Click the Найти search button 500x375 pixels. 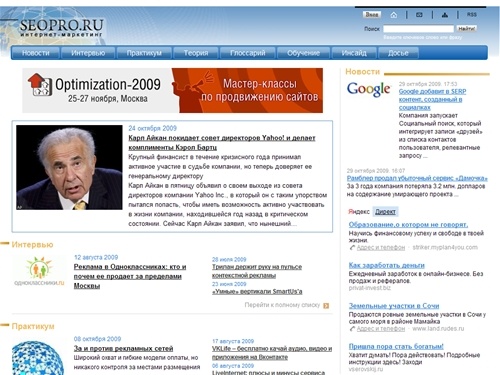pos(466,29)
